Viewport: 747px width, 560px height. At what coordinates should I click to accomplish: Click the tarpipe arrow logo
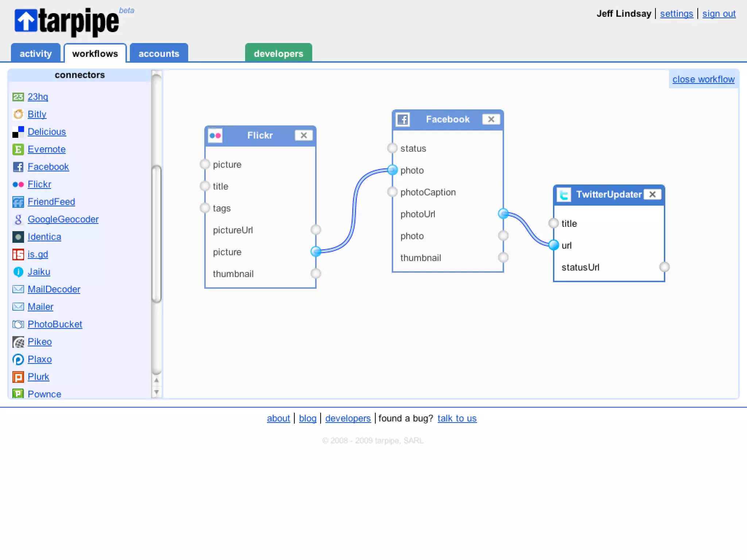(x=26, y=20)
